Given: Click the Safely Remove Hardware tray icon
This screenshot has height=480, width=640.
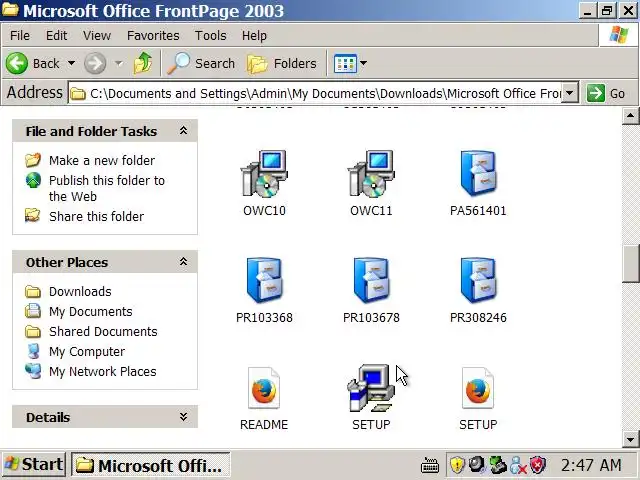Looking at the screenshot, I should point(498,465).
